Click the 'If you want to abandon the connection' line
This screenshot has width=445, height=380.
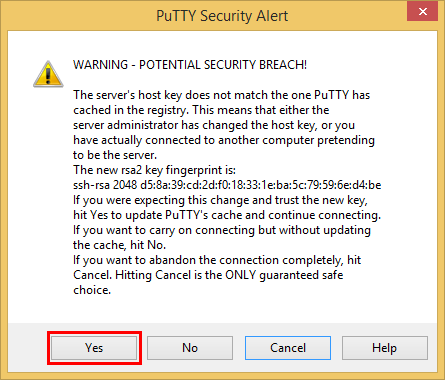point(217,260)
